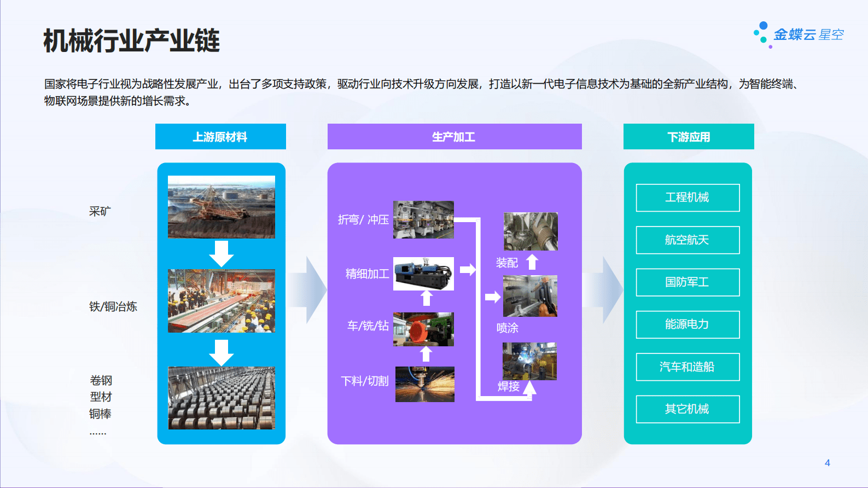Click the right arrow pointing to 喷涂 photo
868x488 pixels.
(x=493, y=297)
